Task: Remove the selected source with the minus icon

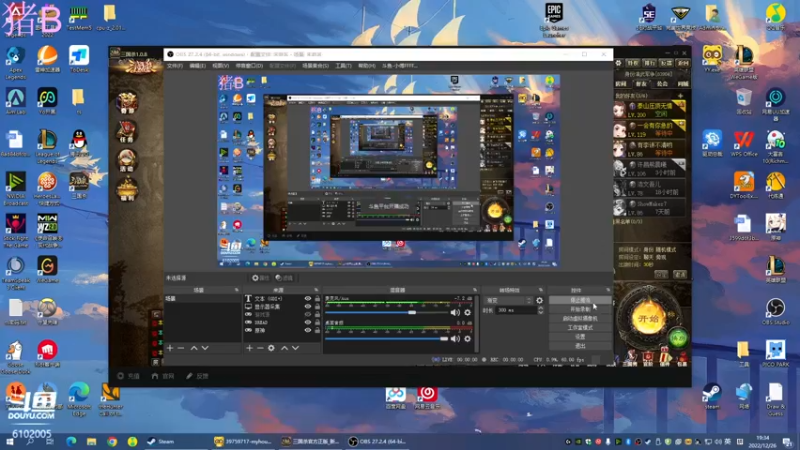Action: 260,348
